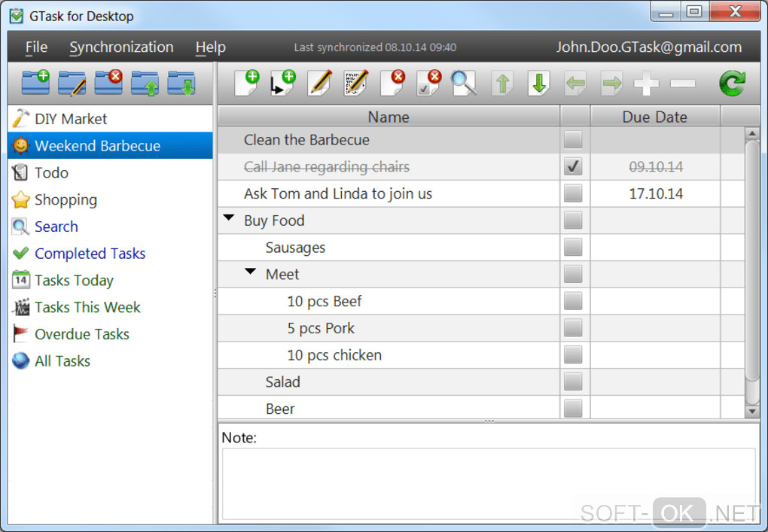Click the delete completed tasks icon
Image resolution: width=768 pixels, height=532 pixels.
tap(428, 83)
